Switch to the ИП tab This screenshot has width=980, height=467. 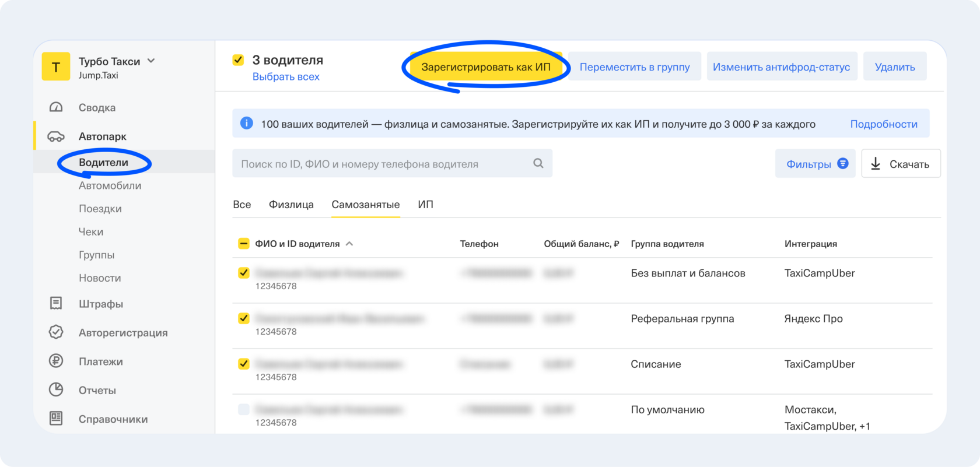425,205
